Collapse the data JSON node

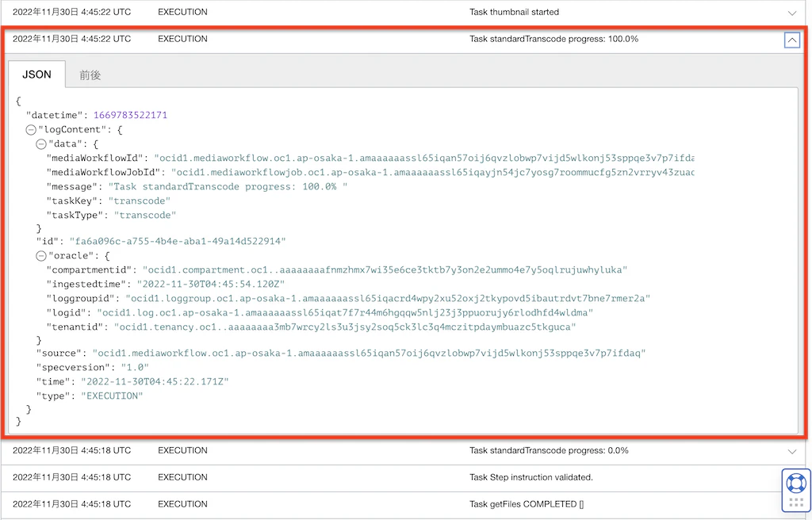coord(41,144)
